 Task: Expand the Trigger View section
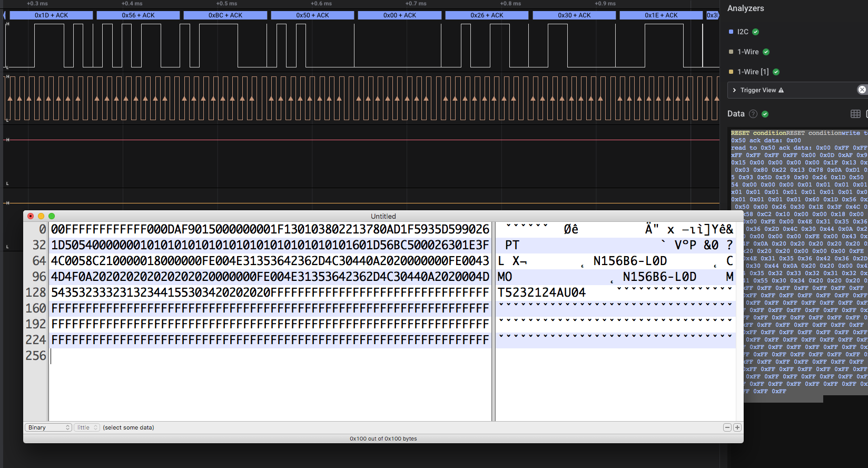(735, 90)
